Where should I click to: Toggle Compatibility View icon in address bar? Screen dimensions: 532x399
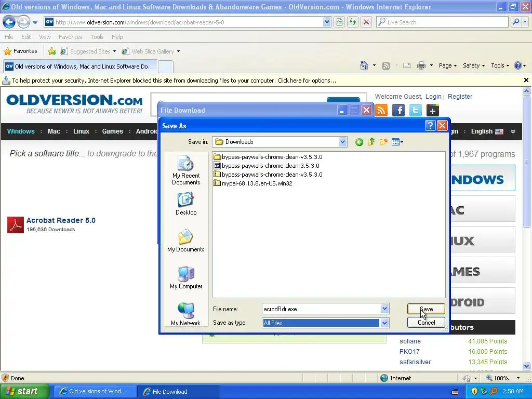pyautogui.click(x=339, y=22)
